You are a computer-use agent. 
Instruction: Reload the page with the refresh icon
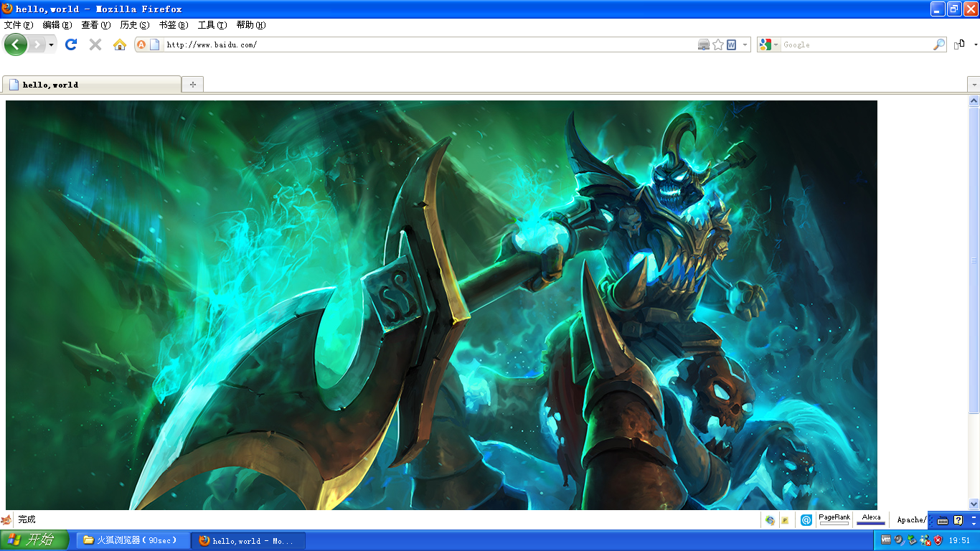70,44
